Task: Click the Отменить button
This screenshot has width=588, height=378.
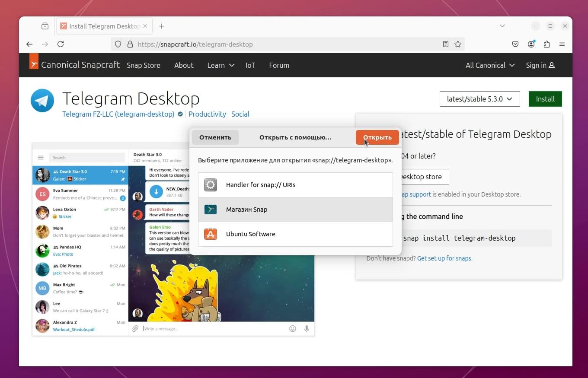Action: click(215, 137)
